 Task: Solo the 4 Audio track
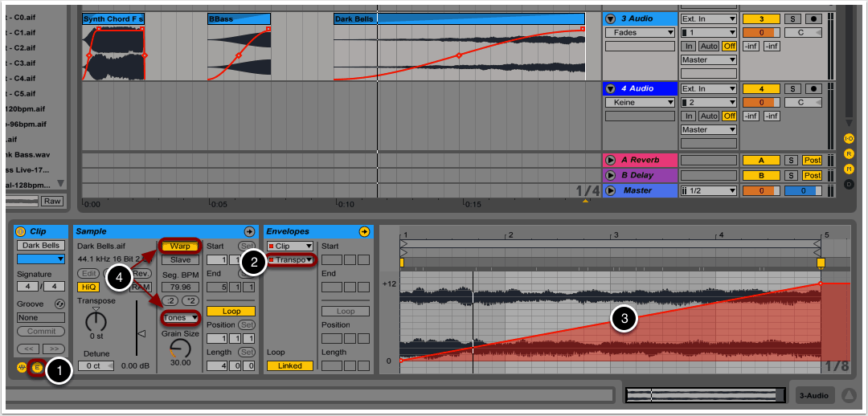coord(792,88)
